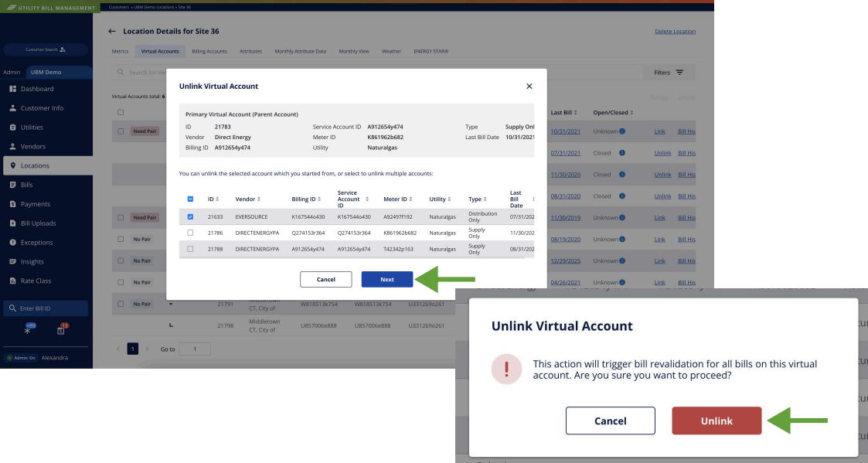
Task: Click the magnifier icon in the virtual accounts search bar
Action: point(121,73)
